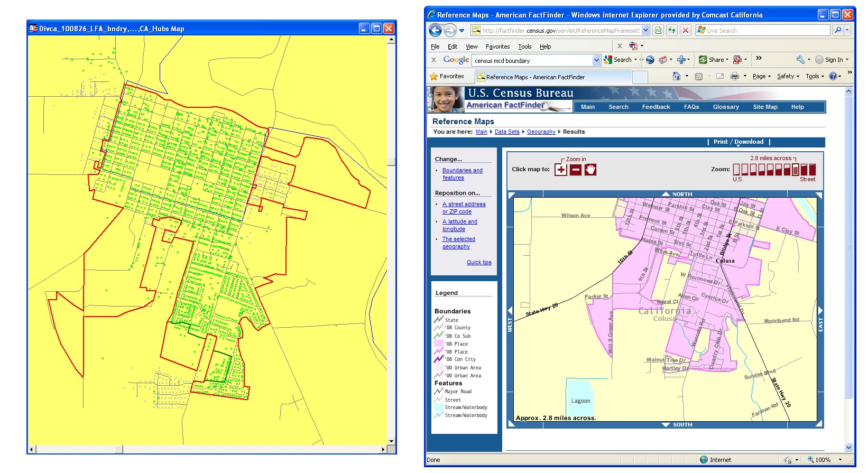The width and height of the screenshot is (868, 473).
Task: Click the Print icon in command bar
Action: [734, 77]
